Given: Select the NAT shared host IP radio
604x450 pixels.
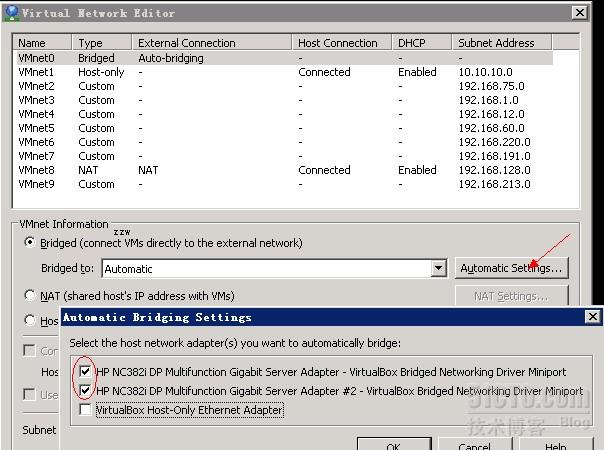Looking at the screenshot, I should click(30, 296).
